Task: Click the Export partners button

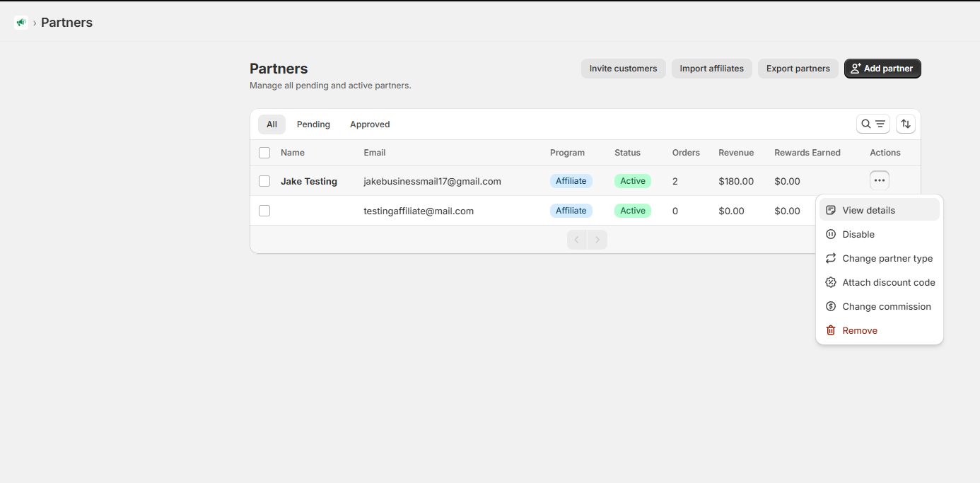Action: coord(798,69)
